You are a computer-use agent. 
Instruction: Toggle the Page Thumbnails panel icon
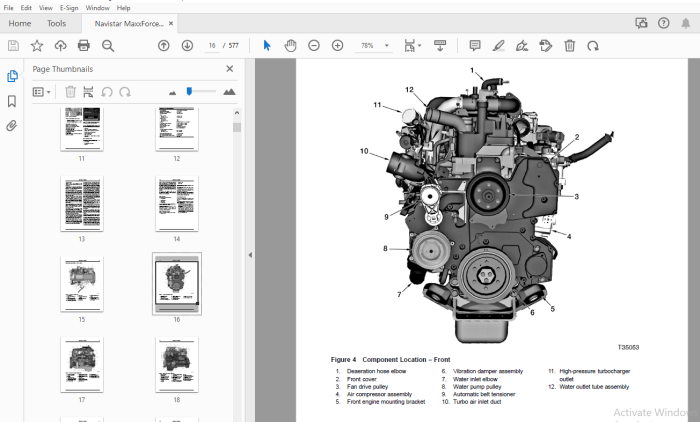(x=12, y=76)
